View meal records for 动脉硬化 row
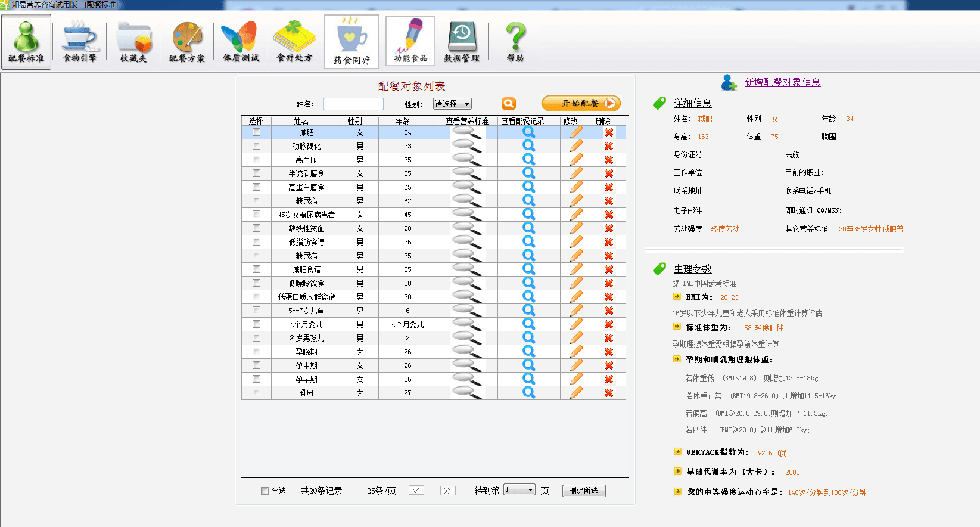Viewport: 980px width, 527px height. 528,146
